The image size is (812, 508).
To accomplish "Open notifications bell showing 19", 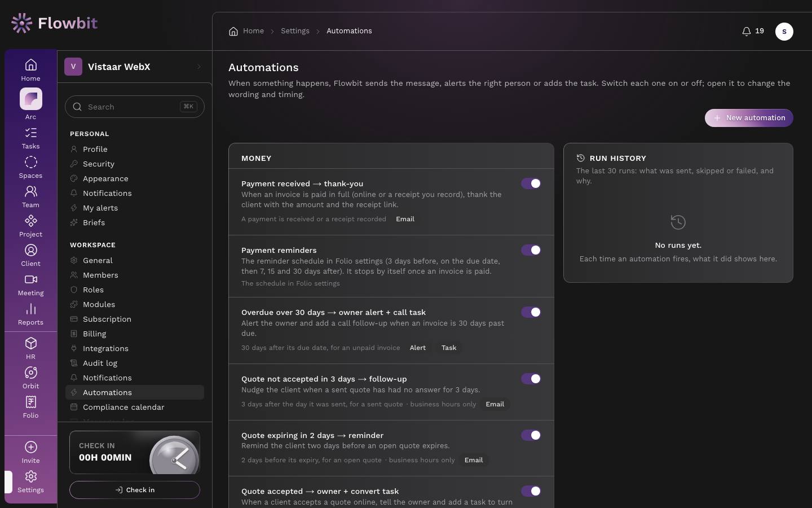I will (753, 31).
